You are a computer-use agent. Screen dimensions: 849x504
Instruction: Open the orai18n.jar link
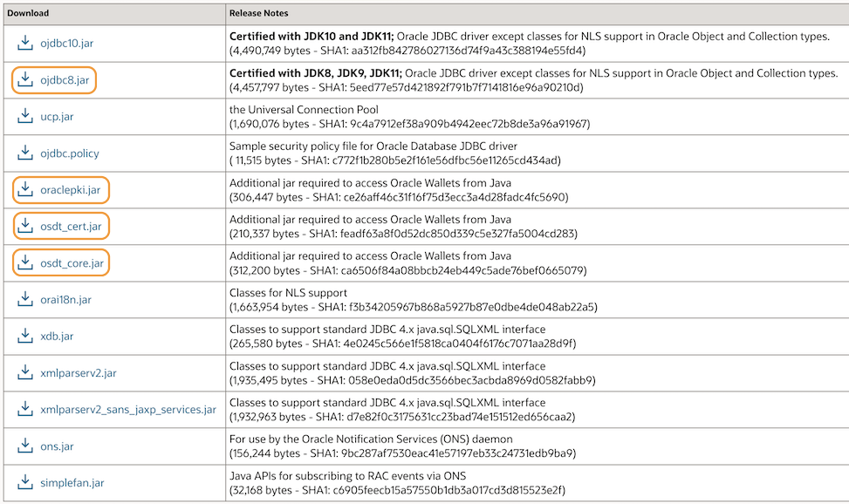point(65,299)
